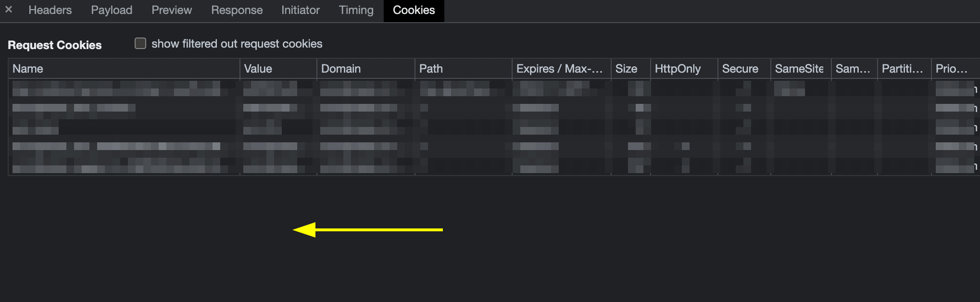Go to the Response tab

(x=237, y=10)
